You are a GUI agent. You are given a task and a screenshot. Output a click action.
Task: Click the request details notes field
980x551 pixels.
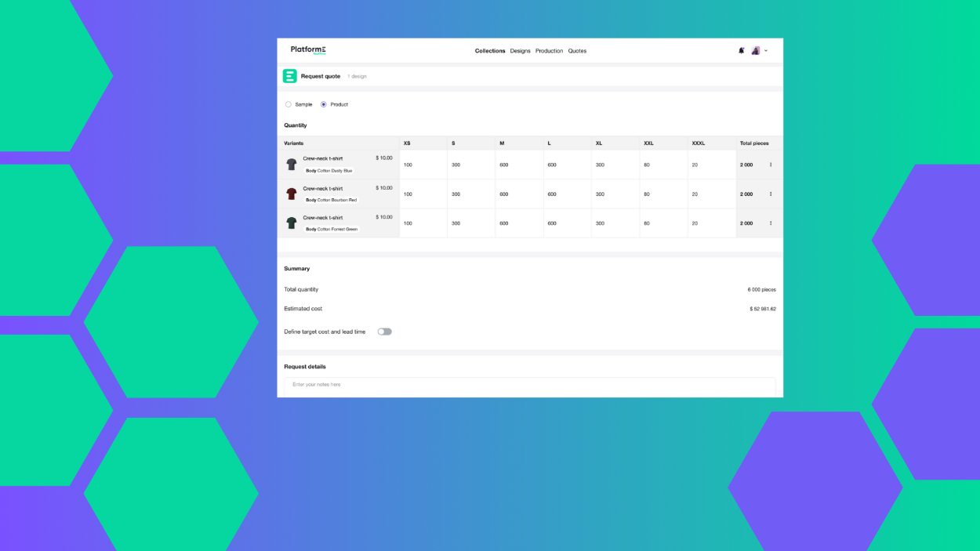pos(529,385)
